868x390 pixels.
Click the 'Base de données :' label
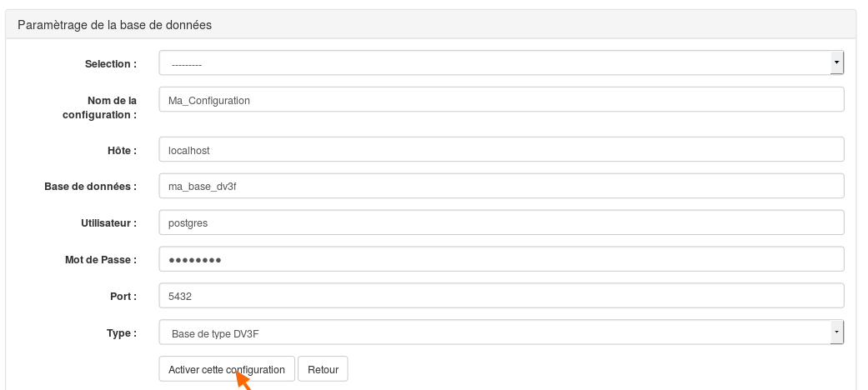[x=90, y=187]
